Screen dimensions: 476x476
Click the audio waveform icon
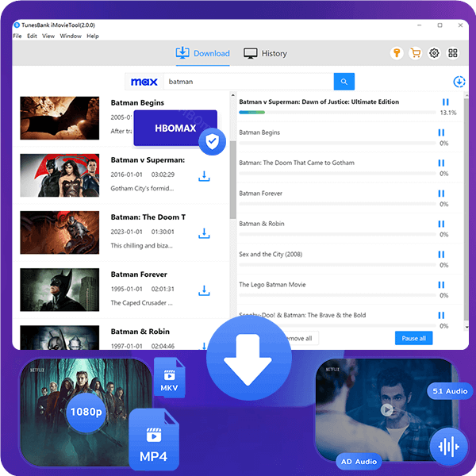click(449, 447)
